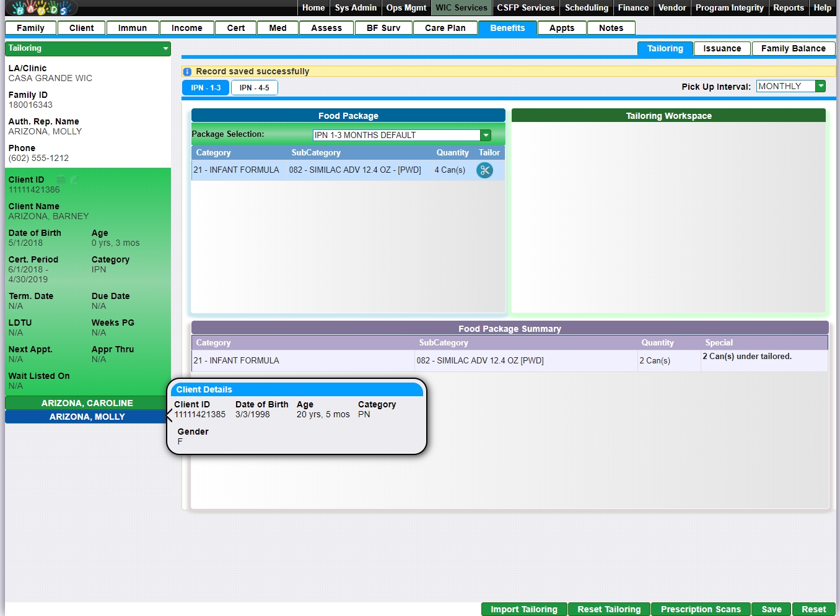Click the faint card icon next to Client ID
This screenshot has width=840, height=616.
61,180
